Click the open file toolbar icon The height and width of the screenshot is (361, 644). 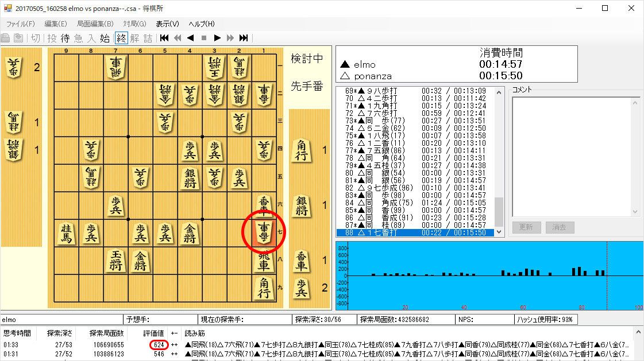6,38
